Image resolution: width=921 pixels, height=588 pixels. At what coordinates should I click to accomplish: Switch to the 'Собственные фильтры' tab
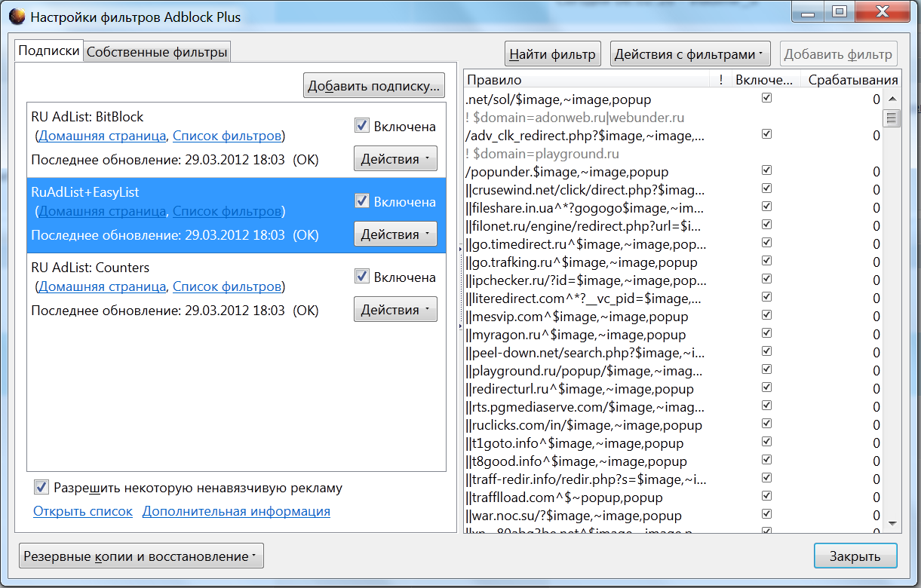pyautogui.click(x=157, y=52)
